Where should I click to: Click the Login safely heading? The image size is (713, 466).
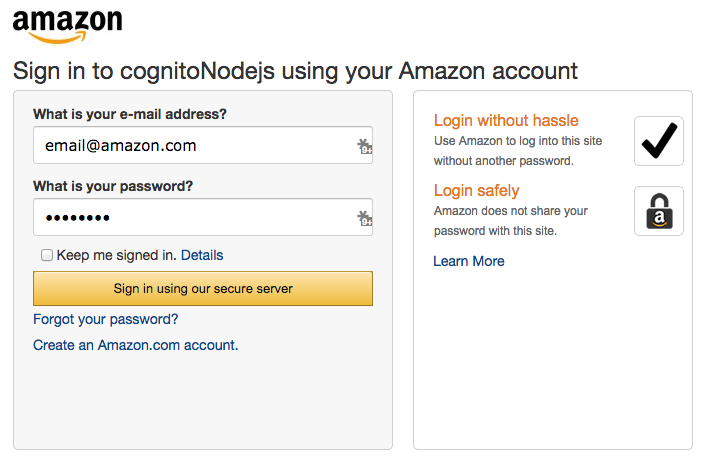point(477,190)
